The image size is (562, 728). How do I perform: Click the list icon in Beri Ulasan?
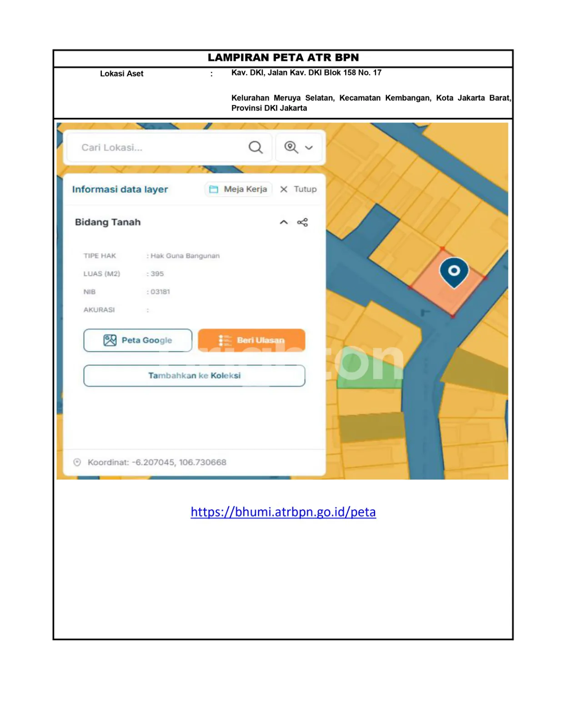click(225, 340)
